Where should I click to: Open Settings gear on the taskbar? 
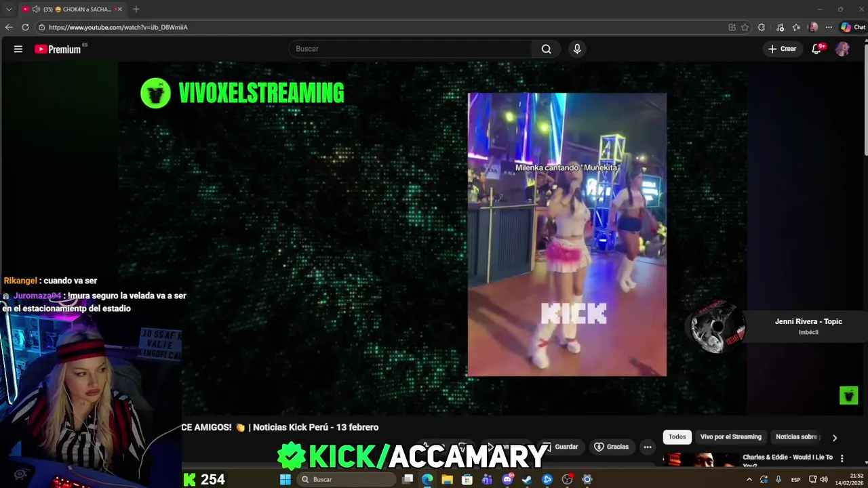(587, 479)
